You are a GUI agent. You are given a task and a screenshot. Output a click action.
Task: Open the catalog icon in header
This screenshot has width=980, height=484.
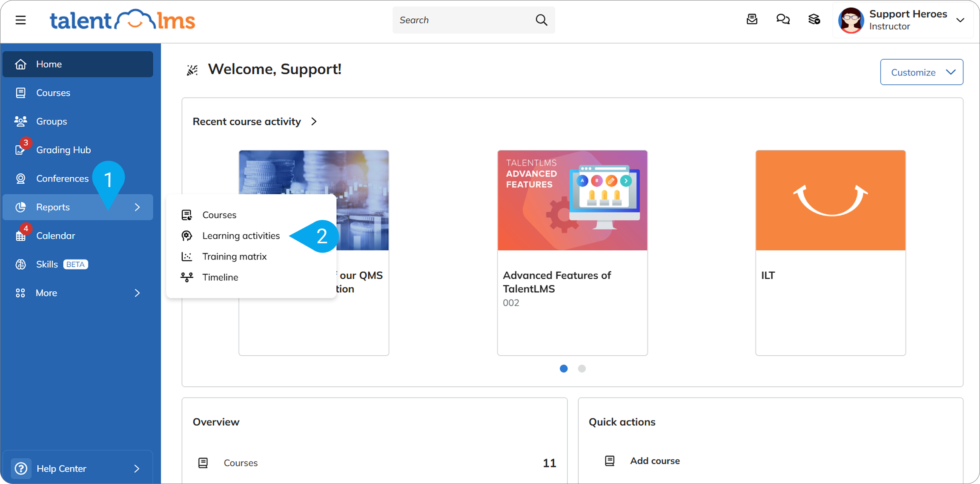(x=814, y=19)
